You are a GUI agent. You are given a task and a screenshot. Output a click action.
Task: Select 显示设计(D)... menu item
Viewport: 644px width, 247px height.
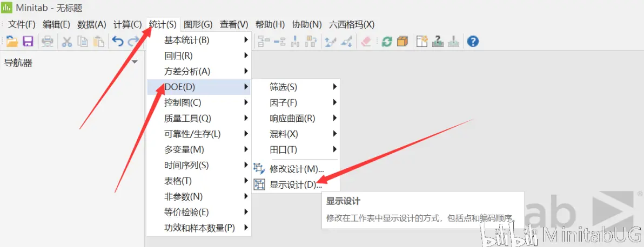pyautogui.click(x=296, y=185)
